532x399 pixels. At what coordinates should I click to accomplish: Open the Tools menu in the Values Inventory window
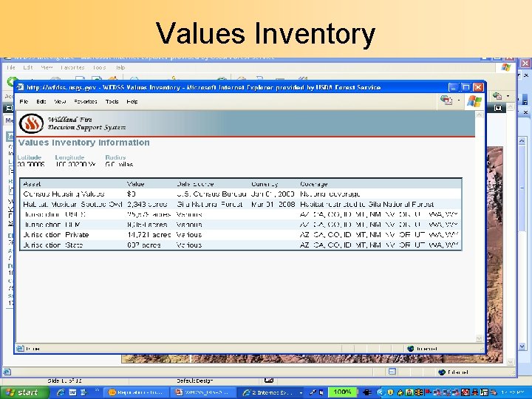click(112, 101)
